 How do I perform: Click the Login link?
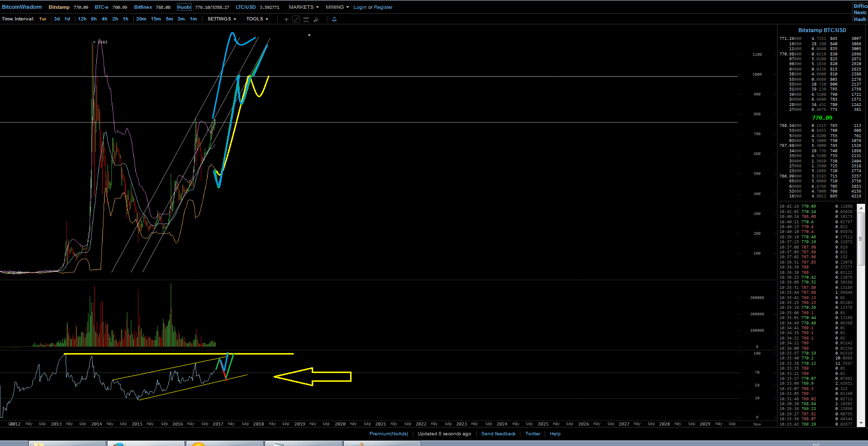(x=360, y=7)
